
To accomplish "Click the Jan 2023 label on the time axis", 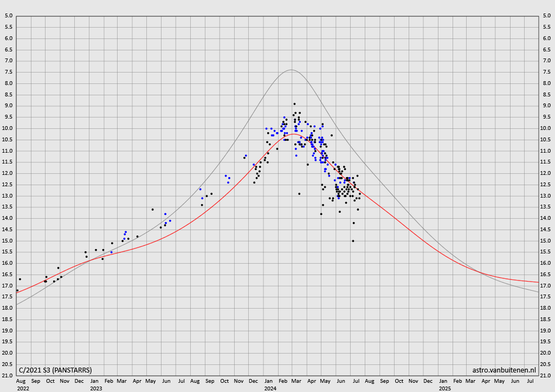I will [x=95, y=381].
